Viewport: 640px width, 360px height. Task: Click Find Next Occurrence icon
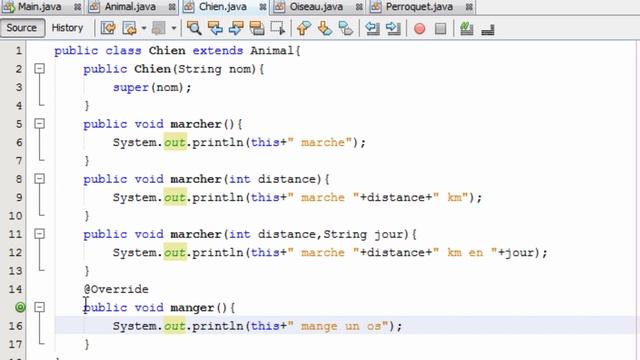tap(236, 28)
